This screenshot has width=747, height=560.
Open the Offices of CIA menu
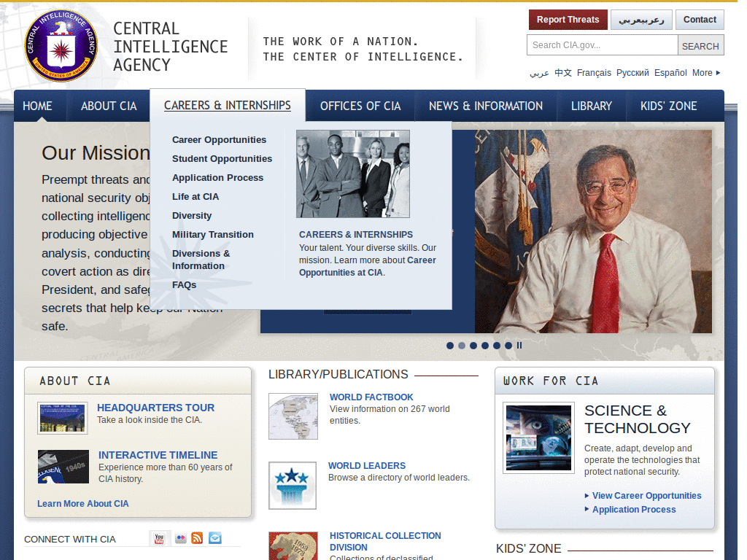tap(360, 106)
